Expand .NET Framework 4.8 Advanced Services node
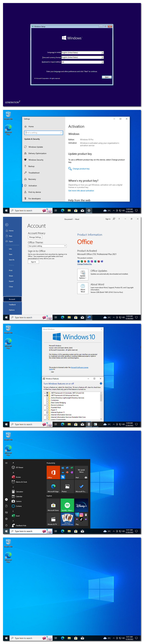This screenshot has height=644, width=144. (x=45, y=395)
